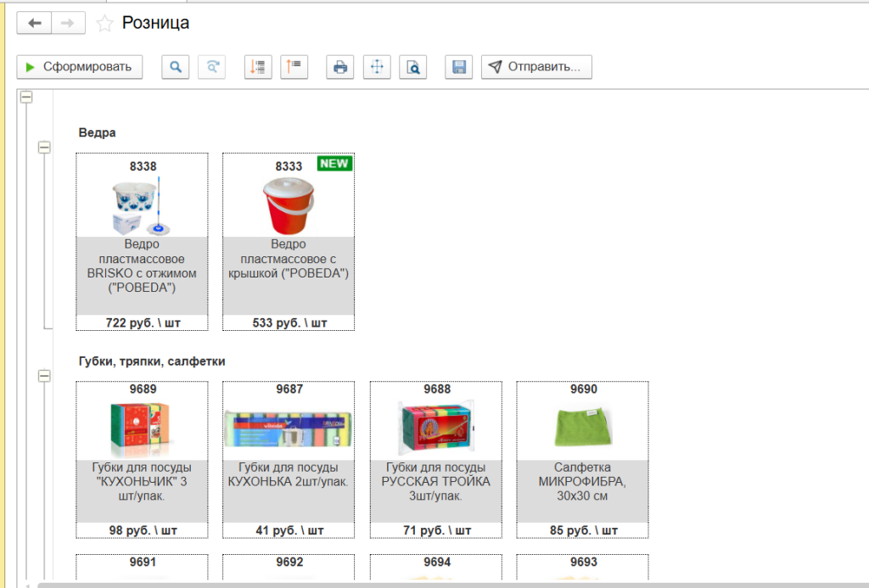
Task: Click the back navigation arrow
Action: point(35,24)
